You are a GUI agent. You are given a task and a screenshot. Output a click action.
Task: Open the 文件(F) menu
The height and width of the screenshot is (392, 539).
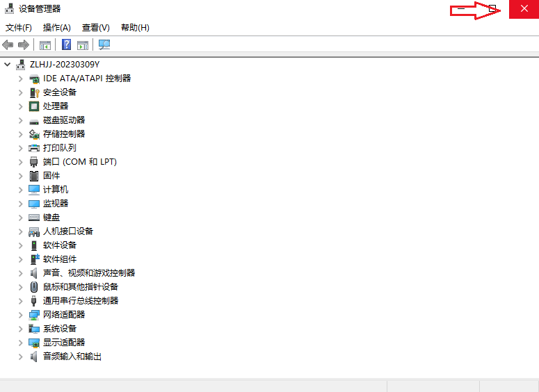click(19, 28)
